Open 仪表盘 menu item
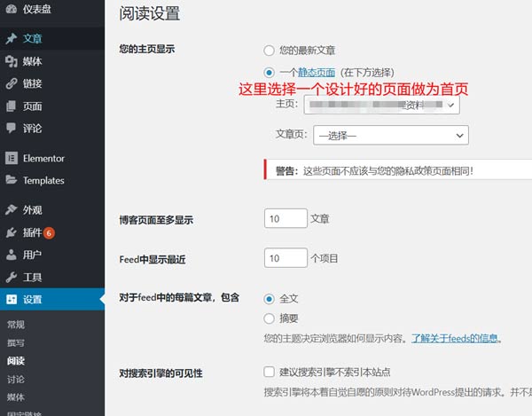The height and width of the screenshot is (416, 532). click(x=52, y=9)
